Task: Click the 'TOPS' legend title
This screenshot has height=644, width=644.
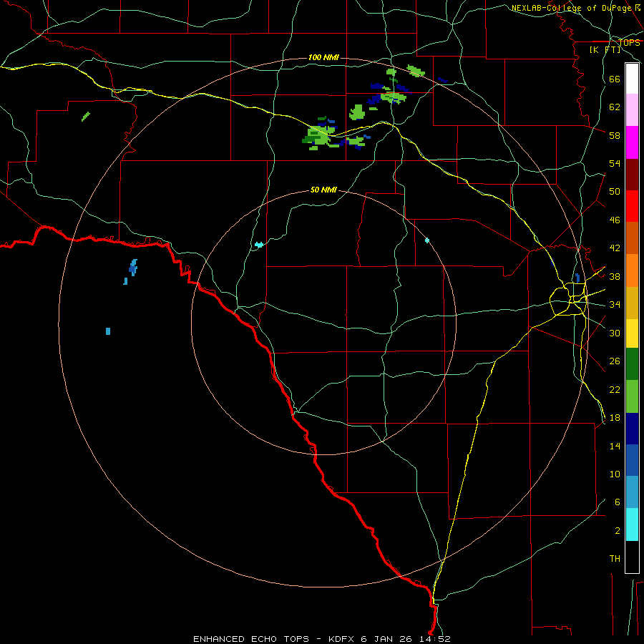Action: (x=629, y=42)
